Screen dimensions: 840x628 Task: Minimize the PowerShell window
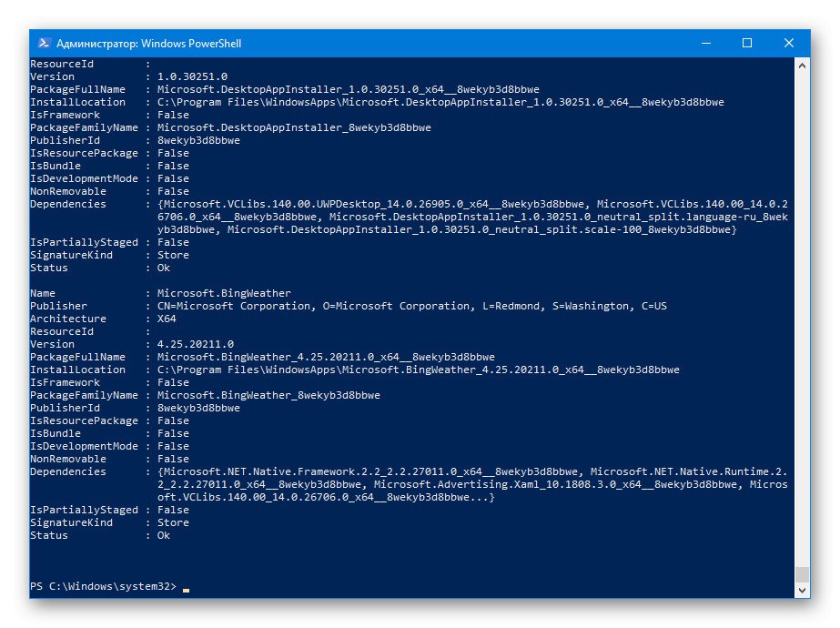(706, 44)
